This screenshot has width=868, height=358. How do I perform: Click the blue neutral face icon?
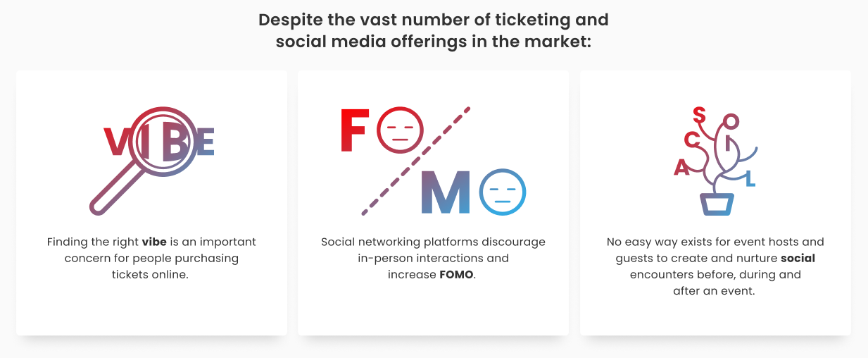(503, 192)
